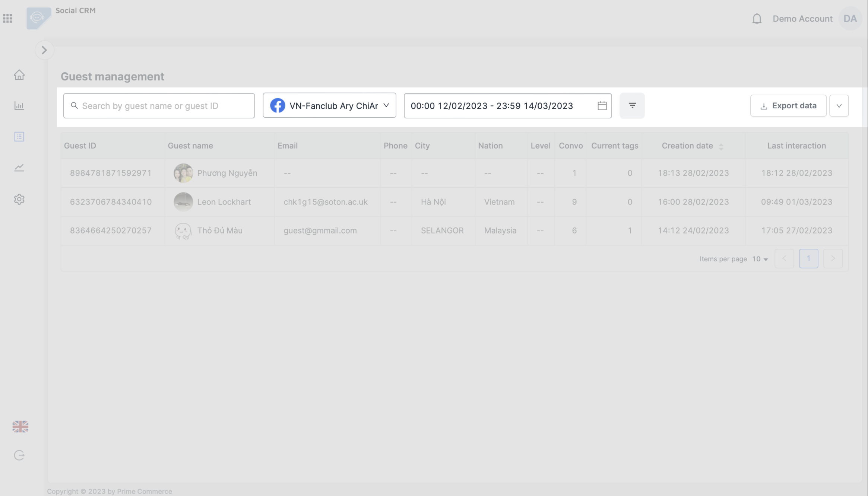Click the Export data button
The image size is (868, 496).
click(x=788, y=106)
